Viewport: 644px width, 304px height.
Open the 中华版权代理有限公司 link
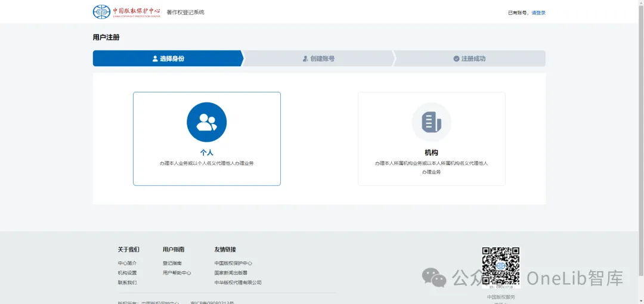tap(238, 283)
